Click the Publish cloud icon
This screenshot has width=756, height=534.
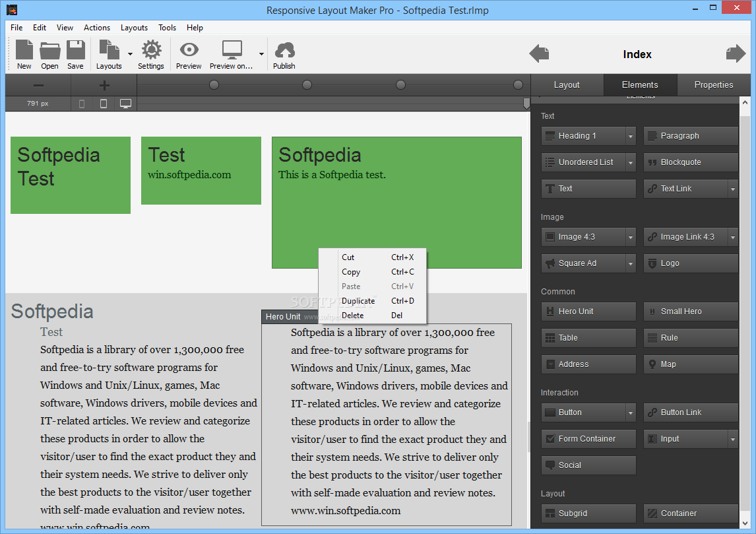pyautogui.click(x=284, y=55)
